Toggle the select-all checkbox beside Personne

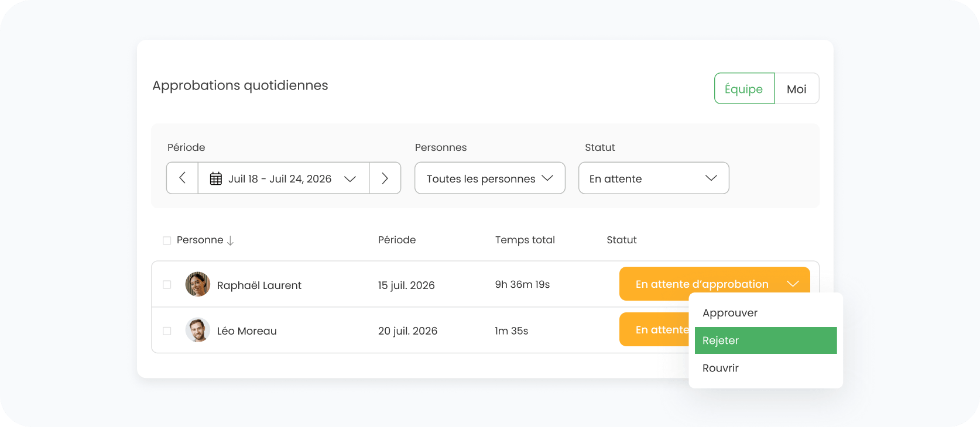point(167,240)
